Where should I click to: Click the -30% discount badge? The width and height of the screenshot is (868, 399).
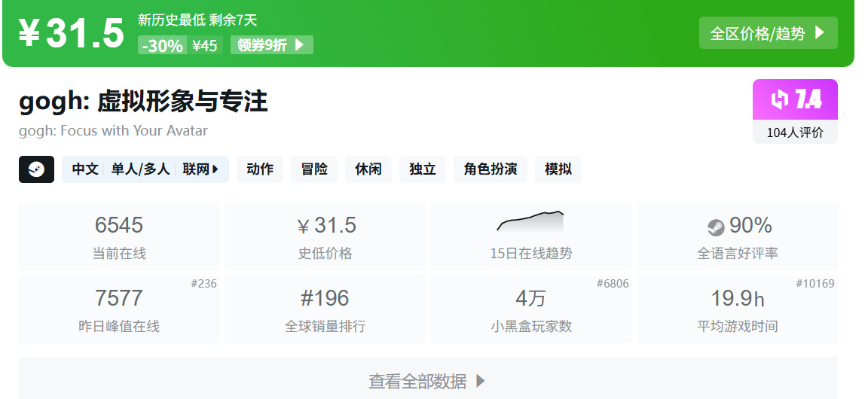pyautogui.click(x=162, y=45)
